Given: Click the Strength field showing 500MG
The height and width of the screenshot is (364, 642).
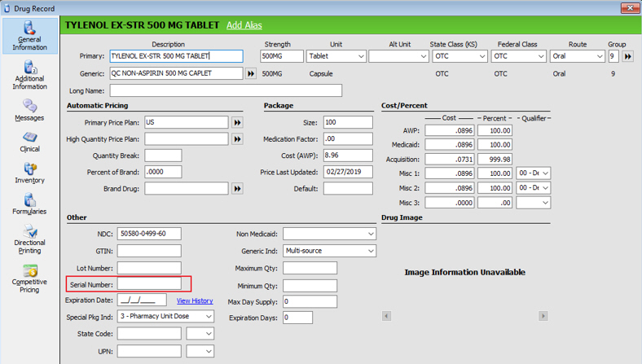Looking at the screenshot, I should pyautogui.click(x=282, y=56).
